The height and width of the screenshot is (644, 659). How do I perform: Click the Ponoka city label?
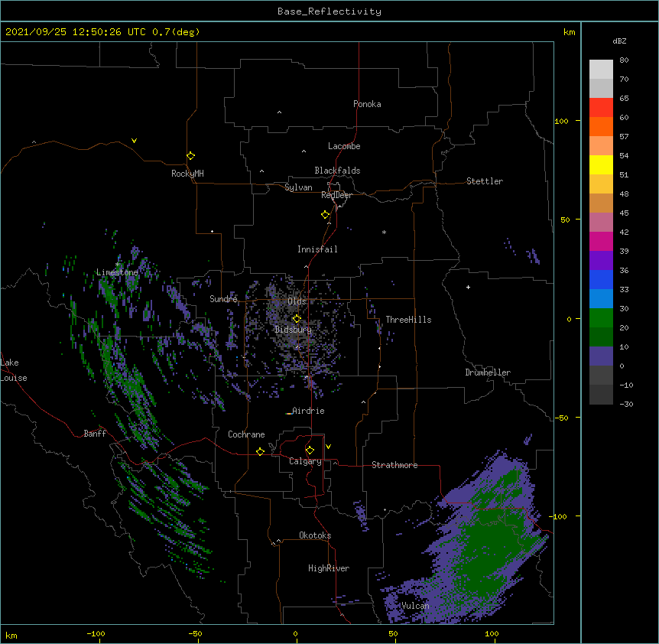point(367,104)
